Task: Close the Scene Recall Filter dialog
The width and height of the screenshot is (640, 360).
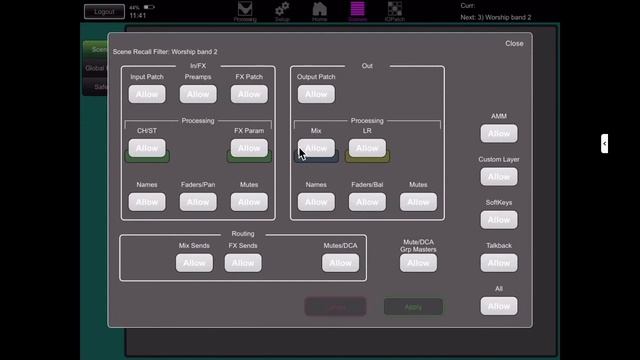Action: click(514, 43)
